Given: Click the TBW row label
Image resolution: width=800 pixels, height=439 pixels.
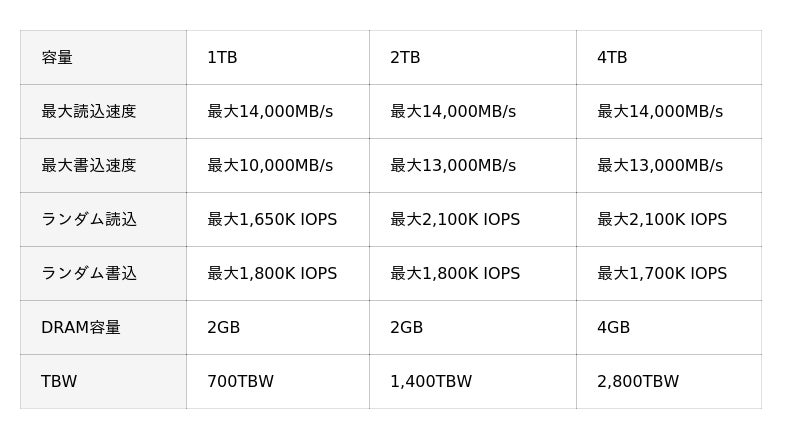Looking at the screenshot, I should tap(103, 382).
